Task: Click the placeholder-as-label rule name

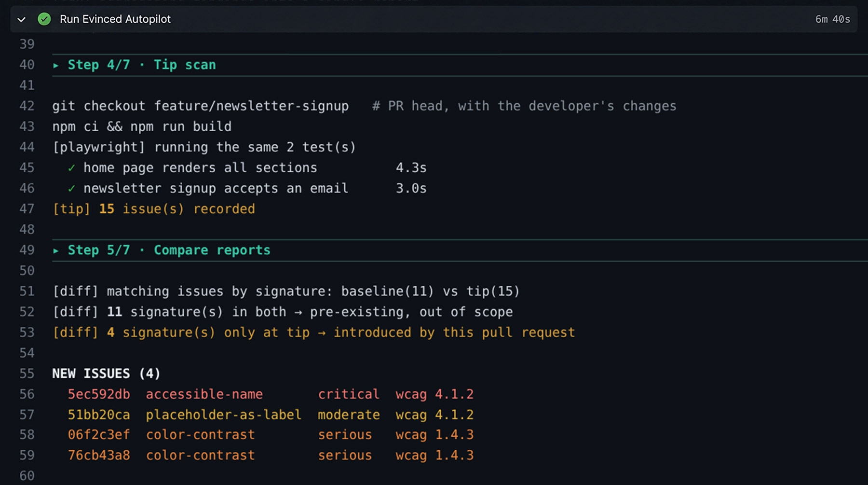Action: pos(223,415)
